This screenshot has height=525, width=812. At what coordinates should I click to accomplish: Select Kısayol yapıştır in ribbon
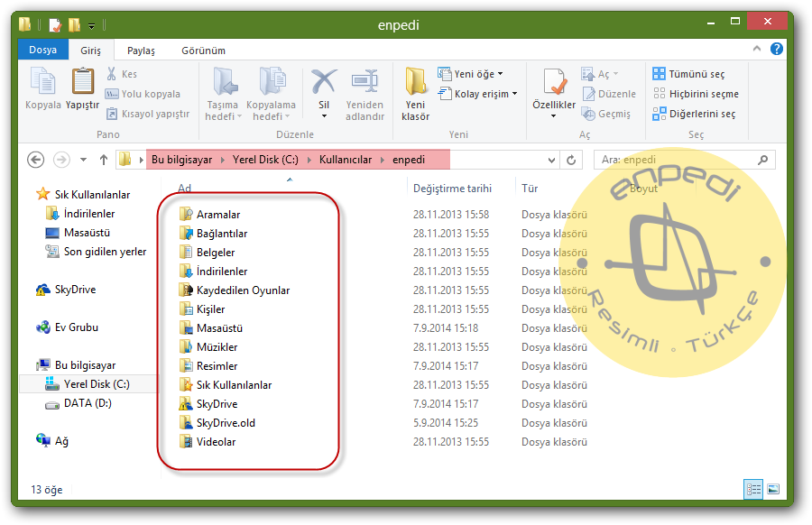click(x=148, y=114)
